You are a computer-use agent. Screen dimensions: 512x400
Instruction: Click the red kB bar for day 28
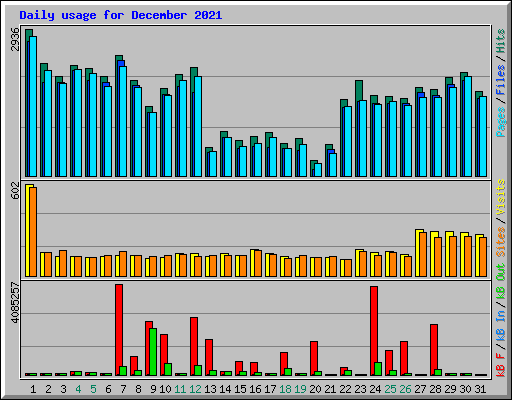click(434, 350)
